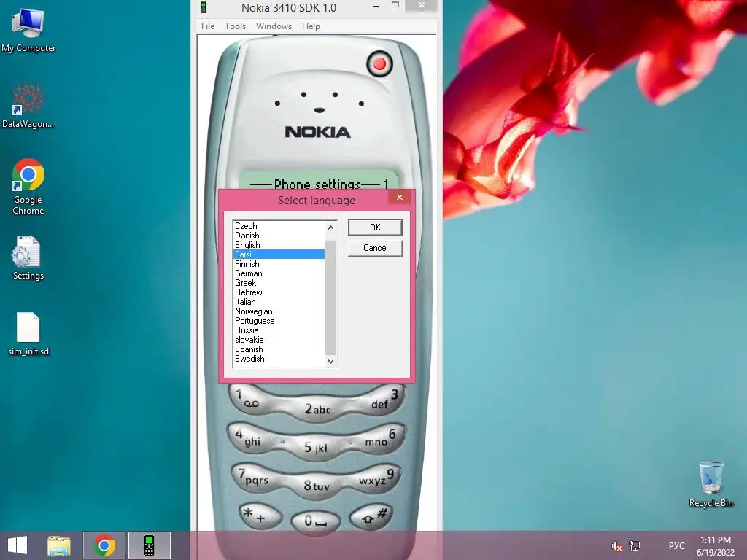Viewport: 747px width, 560px height.
Task: Tap the 2abc key on the phone keypad
Action: (x=317, y=409)
